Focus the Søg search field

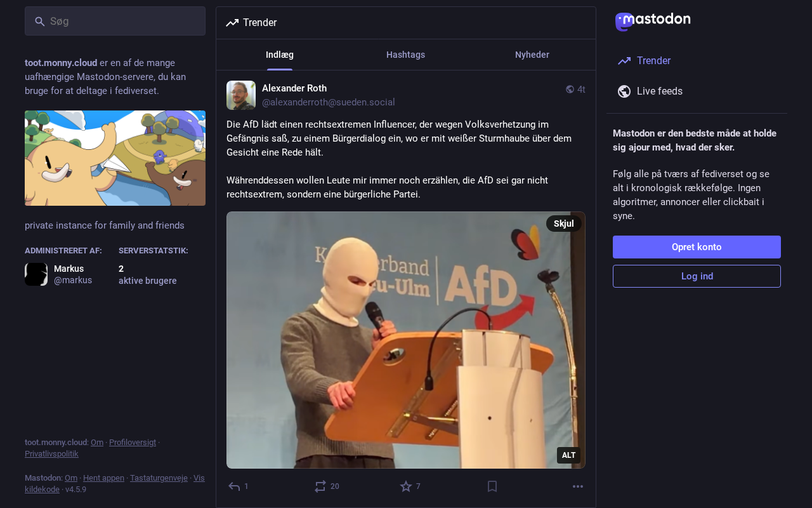pos(115,21)
